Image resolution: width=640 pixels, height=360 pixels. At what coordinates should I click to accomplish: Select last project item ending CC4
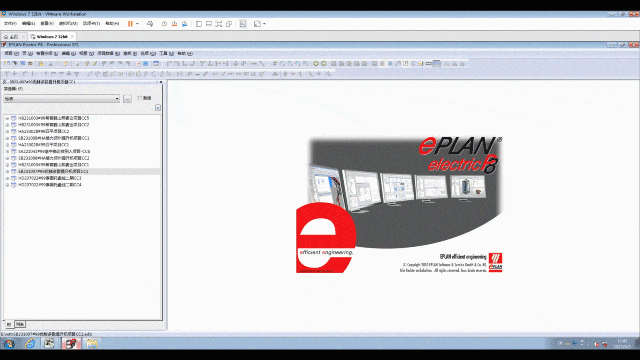[x=50, y=185]
